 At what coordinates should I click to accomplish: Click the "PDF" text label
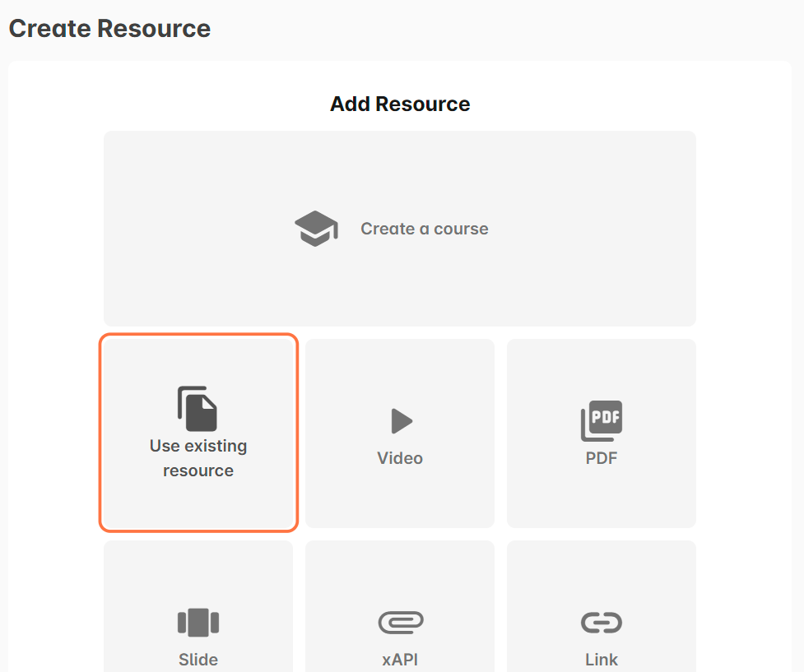point(602,458)
